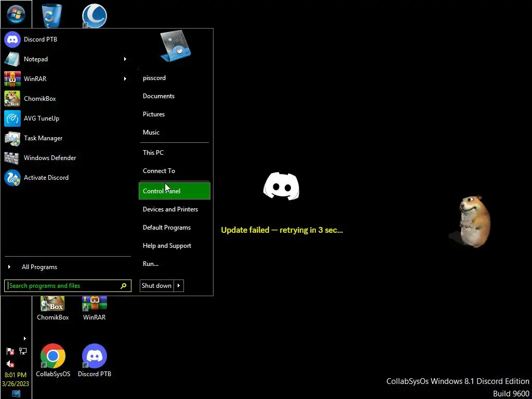
Task: Click the Shut down button
Action: pos(157,286)
